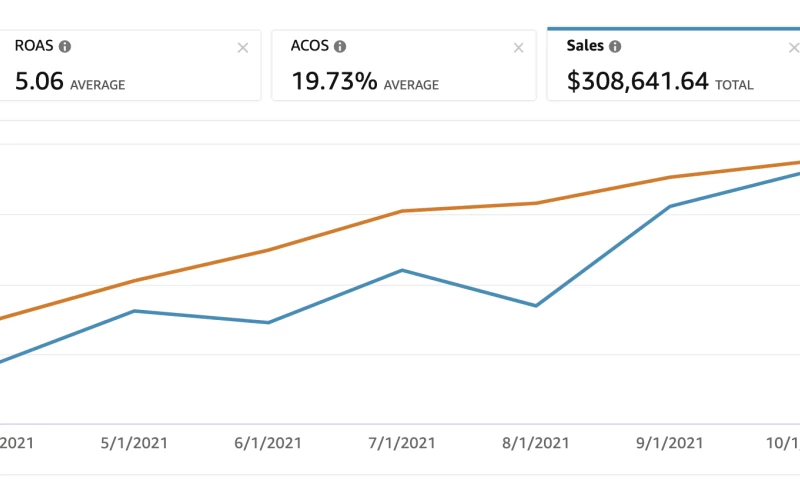Remove the Sales metric card
This screenshot has width=800, height=480.
click(x=793, y=48)
